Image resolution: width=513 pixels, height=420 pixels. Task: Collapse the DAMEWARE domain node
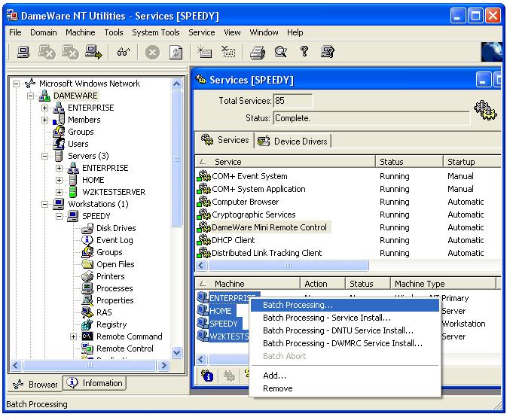pyautogui.click(x=30, y=96)
